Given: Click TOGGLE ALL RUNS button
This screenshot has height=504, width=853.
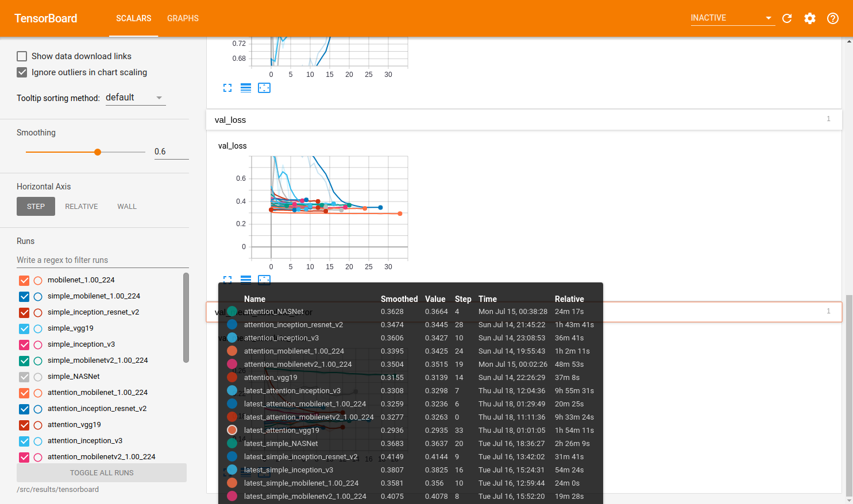Looking at the screenshot, I should tap(102, 473).
